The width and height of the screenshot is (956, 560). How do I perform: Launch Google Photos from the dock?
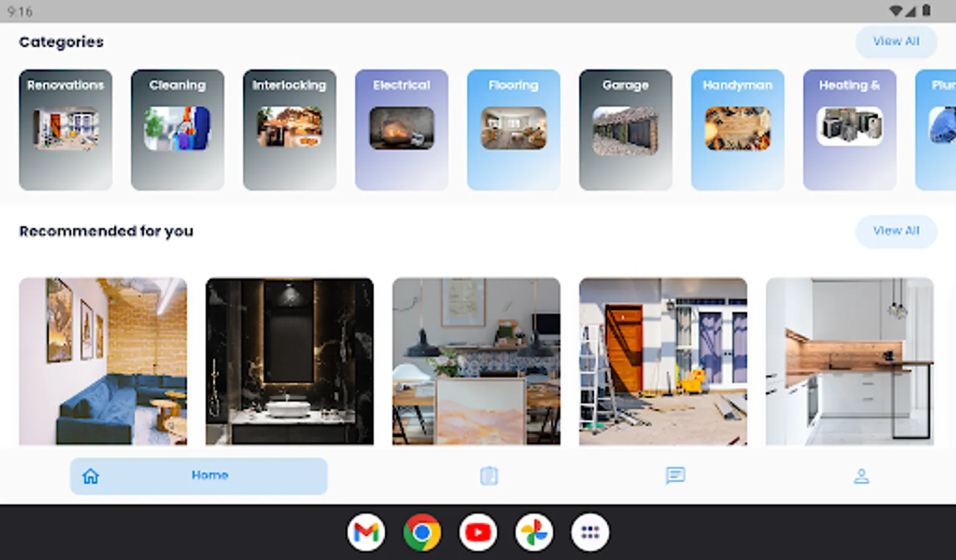coord(534,533)
